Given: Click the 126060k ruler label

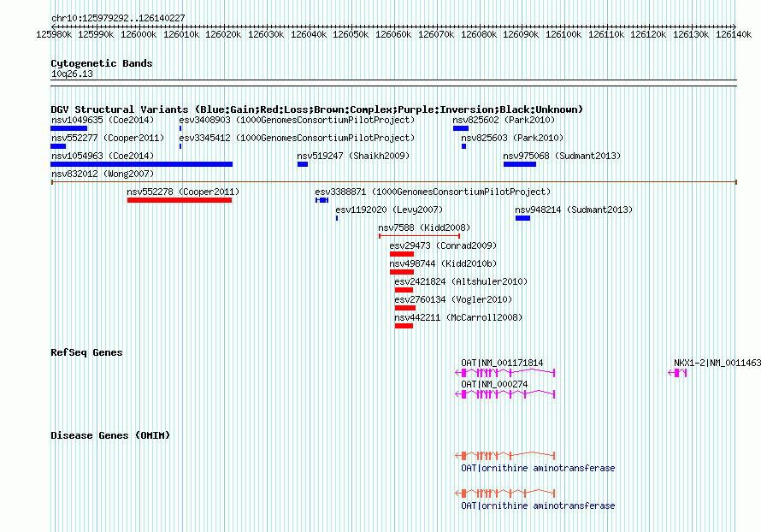Looking at the screenshot, I should pos(393,34).
